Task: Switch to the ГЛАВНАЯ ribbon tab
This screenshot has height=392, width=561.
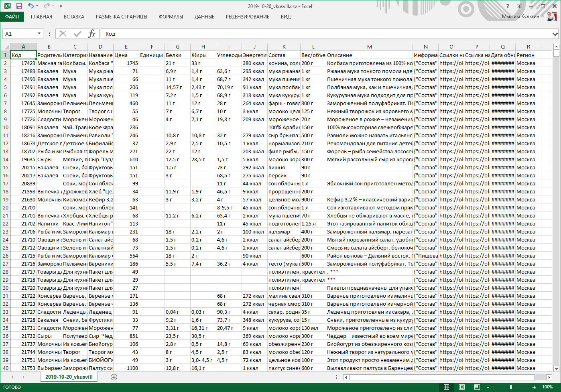Action: coord(41,17)
